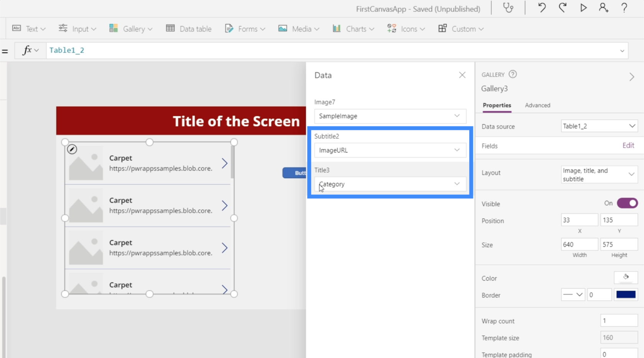Preview the app with Play icon
This screenshot has height=358, width=644.
583,8
